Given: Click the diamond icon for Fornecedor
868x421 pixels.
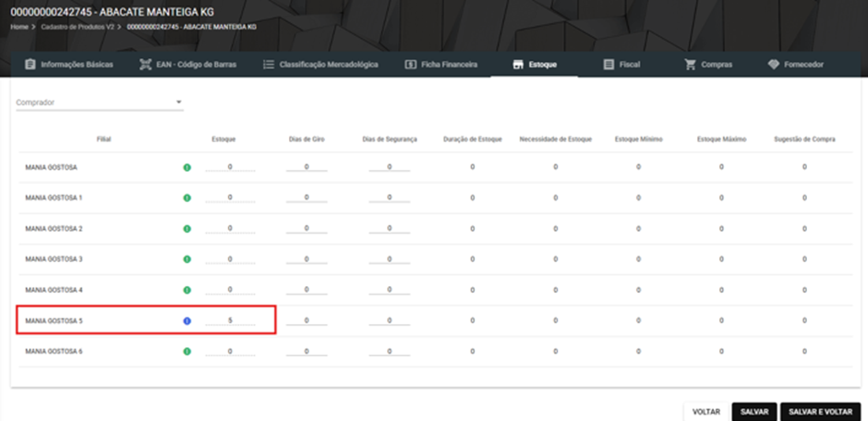Looking at the screenshot, I should (x=773, y=65).
